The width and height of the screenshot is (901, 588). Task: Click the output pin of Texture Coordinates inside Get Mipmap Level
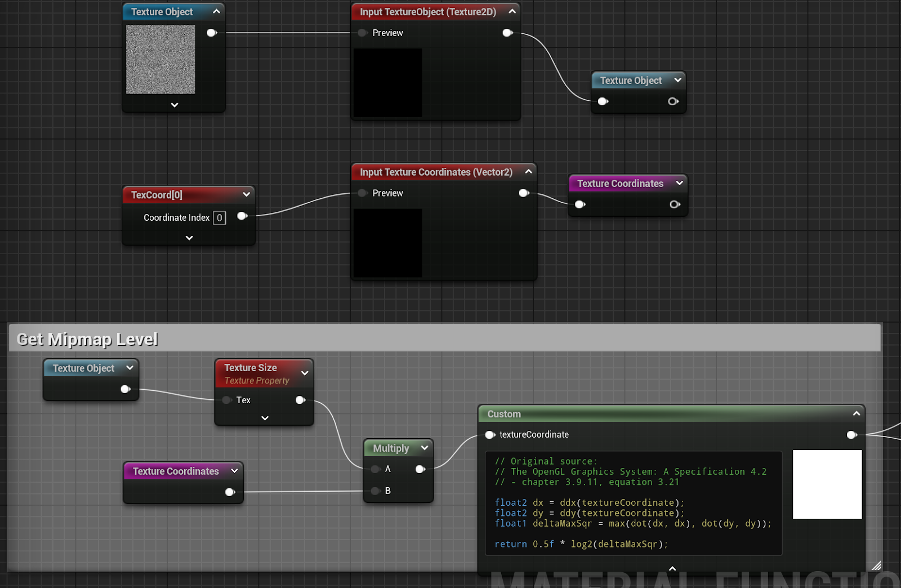click(230, 492)
